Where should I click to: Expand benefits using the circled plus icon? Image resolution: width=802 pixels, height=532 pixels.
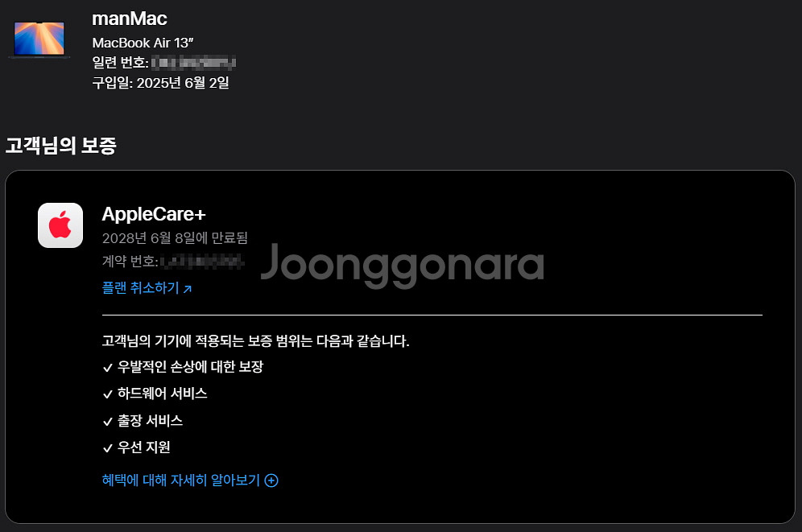click(x=271, y=480)
